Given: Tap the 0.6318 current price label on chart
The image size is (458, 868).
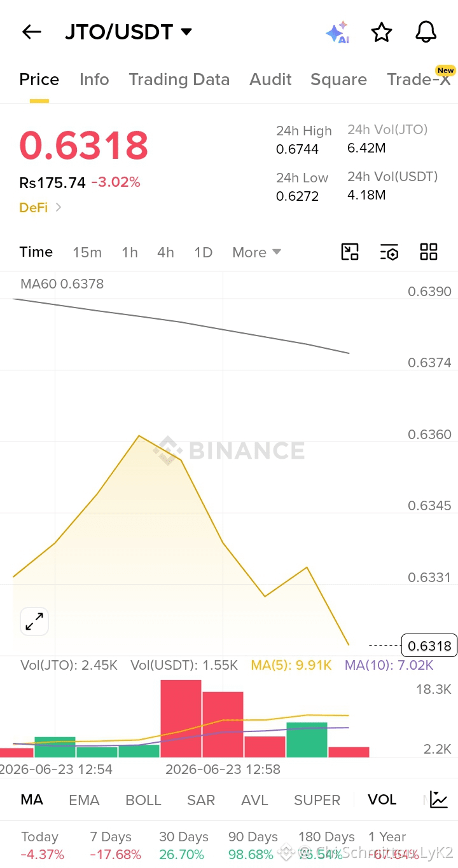Looking at the screenshot, I should (x=429, y=646).
